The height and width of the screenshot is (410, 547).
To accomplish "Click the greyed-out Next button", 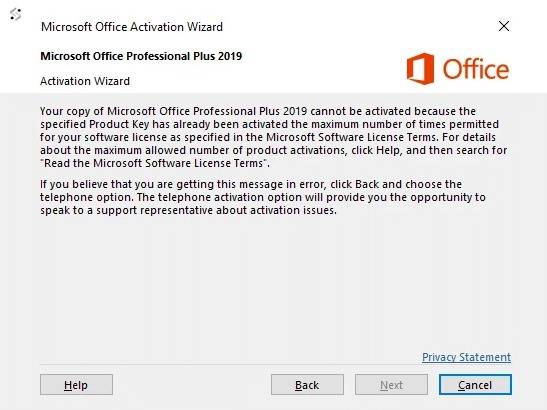I will 391,385.
